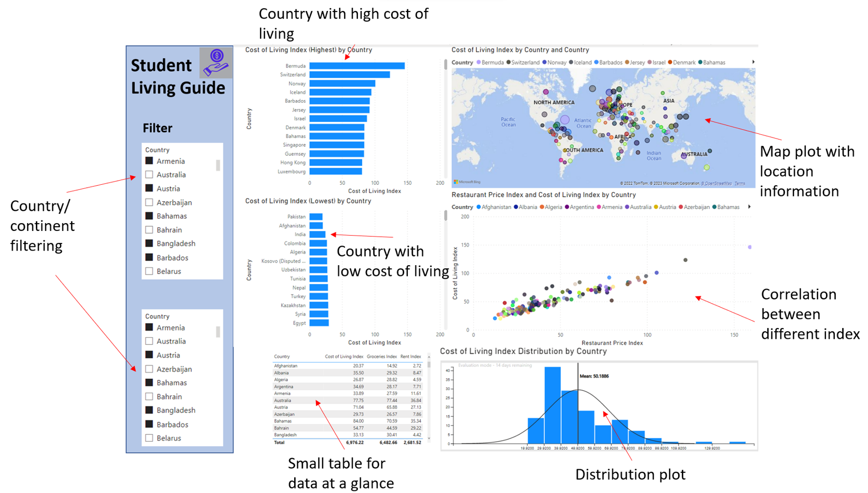This screenshot has width=868, height=493.
Task: Expand the scatter chart legend with its arrow
Action: (749, 207)
